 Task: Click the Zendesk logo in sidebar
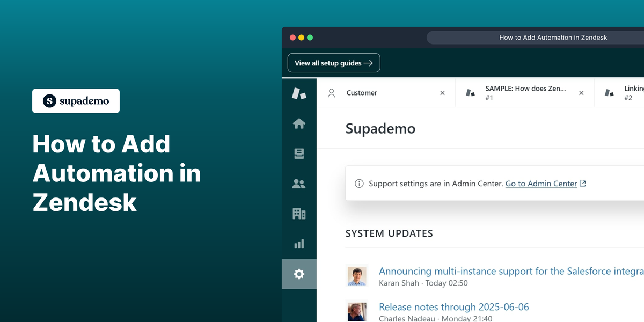point(299,93)
